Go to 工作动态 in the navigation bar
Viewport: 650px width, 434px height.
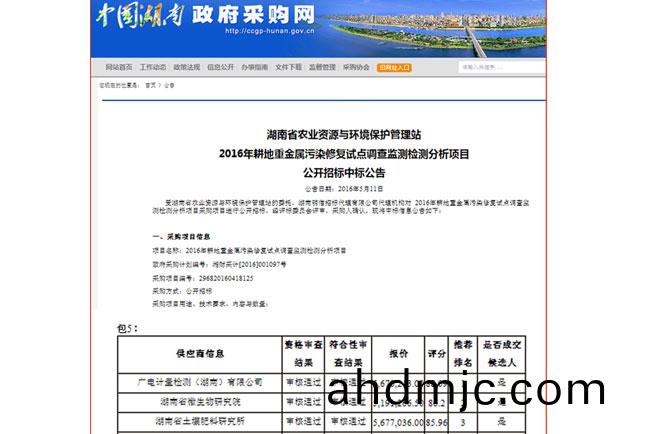pos(152,67)
